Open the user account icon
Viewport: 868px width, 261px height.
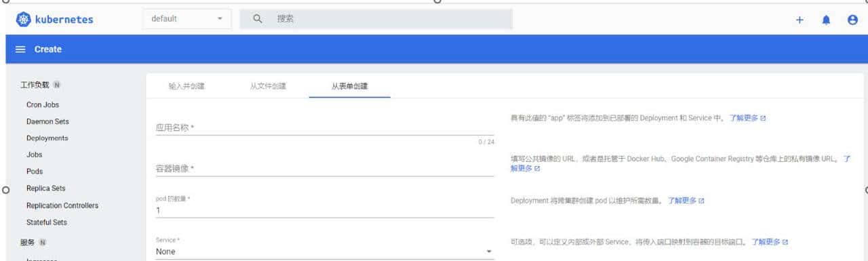[x=853, y=20]
